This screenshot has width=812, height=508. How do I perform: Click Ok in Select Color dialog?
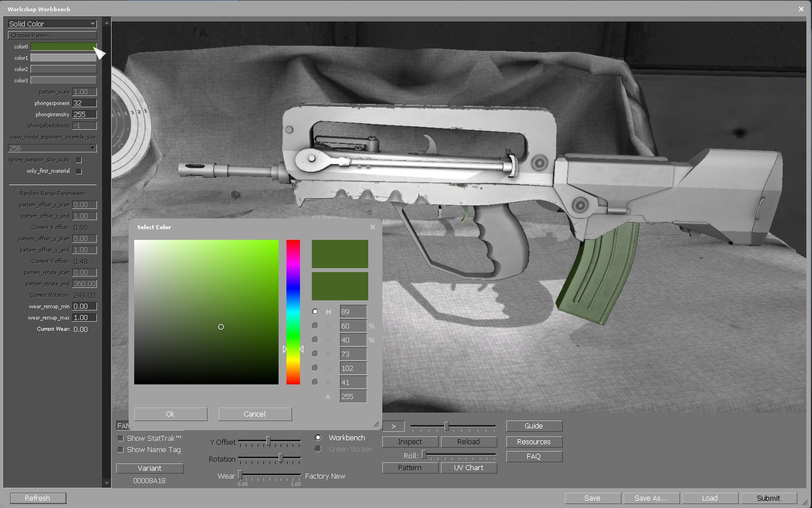170,414
